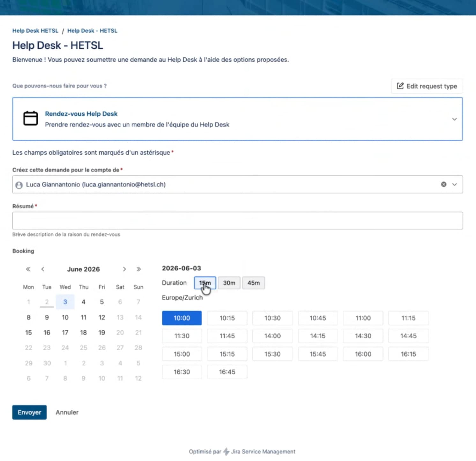Choose June 16 date
The width and height of the screenshot is (476, 461).
[47, 333]
